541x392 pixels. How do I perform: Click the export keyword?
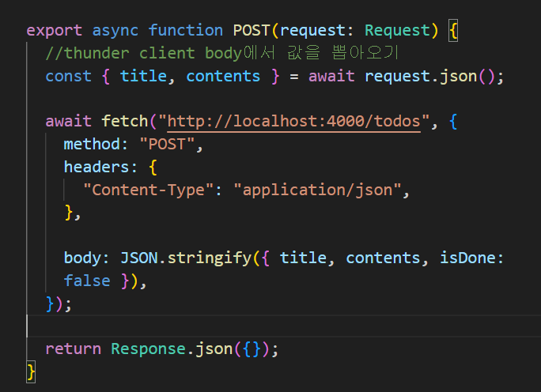(x=54, y=31)
